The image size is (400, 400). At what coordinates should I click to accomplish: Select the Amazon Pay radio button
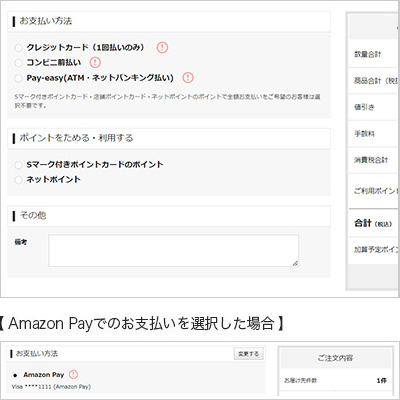15,375
